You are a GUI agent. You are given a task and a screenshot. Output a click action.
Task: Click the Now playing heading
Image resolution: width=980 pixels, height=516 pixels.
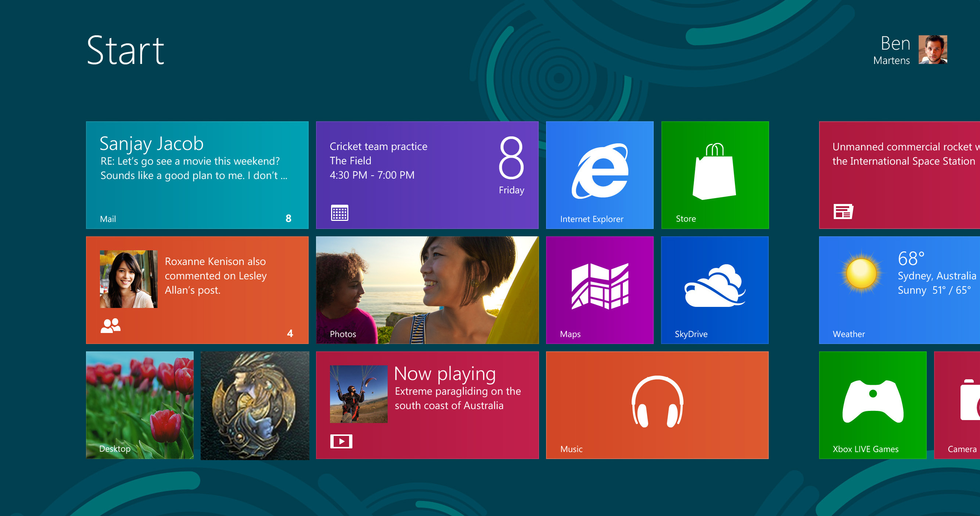pyautogui.click(x=445, y=374)
